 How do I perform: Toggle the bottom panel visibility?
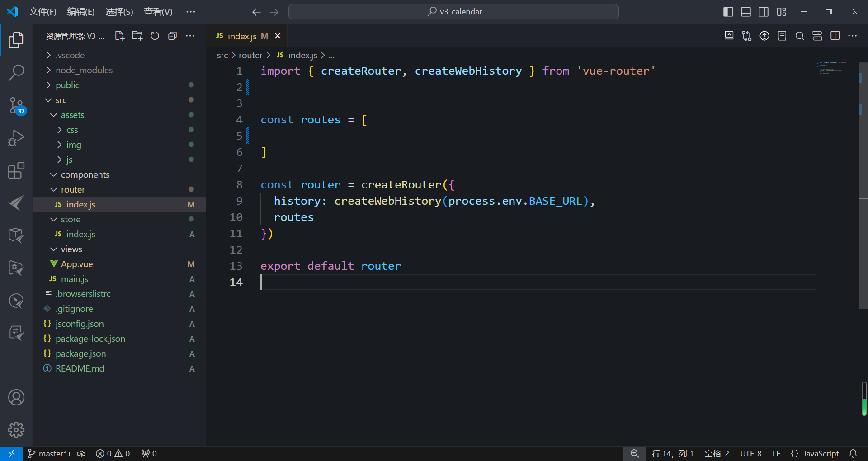746,12
